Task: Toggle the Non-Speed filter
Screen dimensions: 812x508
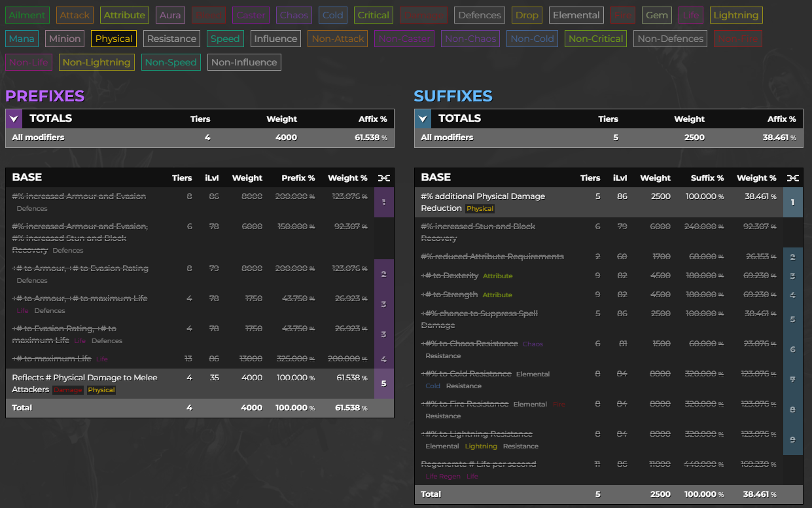Action: [171, 62]
